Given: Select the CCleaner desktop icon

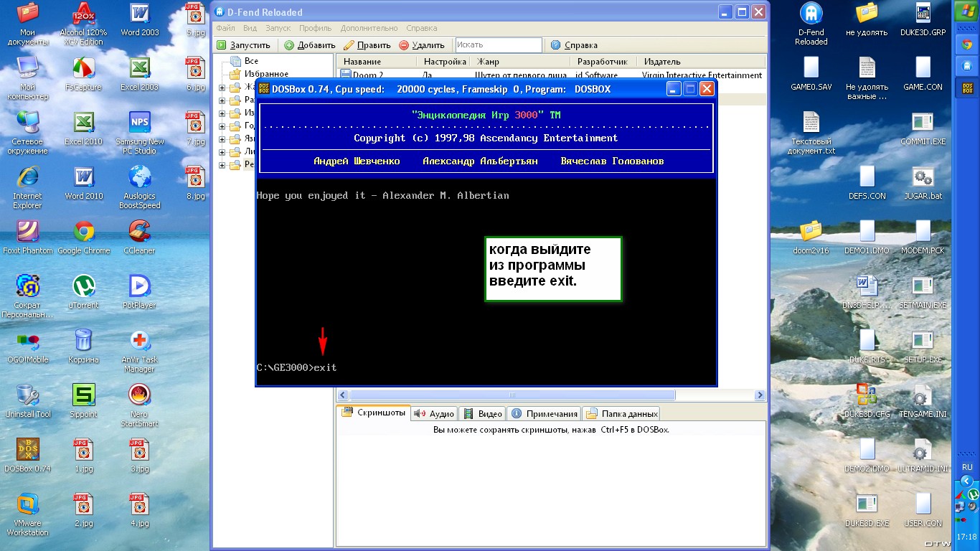Looking at the screenshot, I should [139, 238].
